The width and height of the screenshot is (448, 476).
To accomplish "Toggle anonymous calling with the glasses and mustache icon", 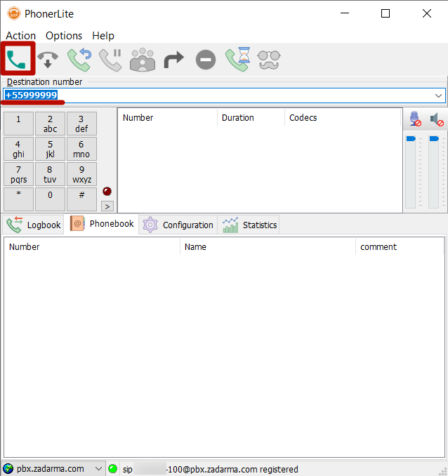I will (269, 60).
